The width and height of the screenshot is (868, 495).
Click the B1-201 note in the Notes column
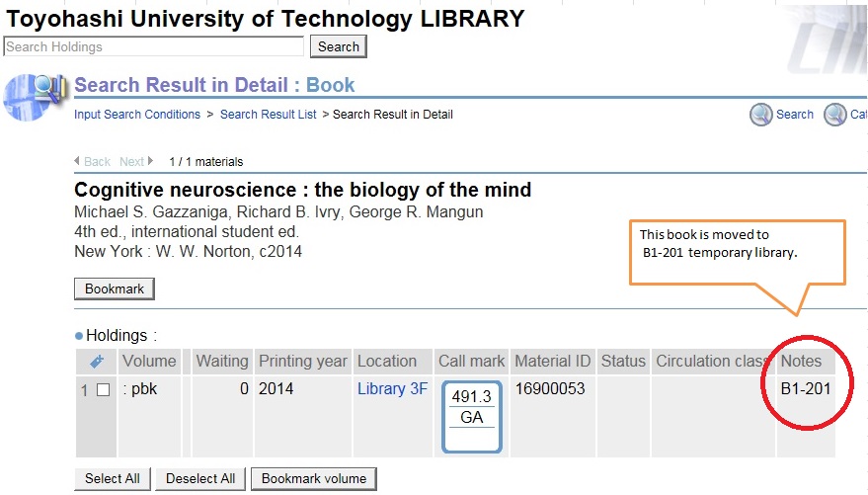click(x=806, y=389)
